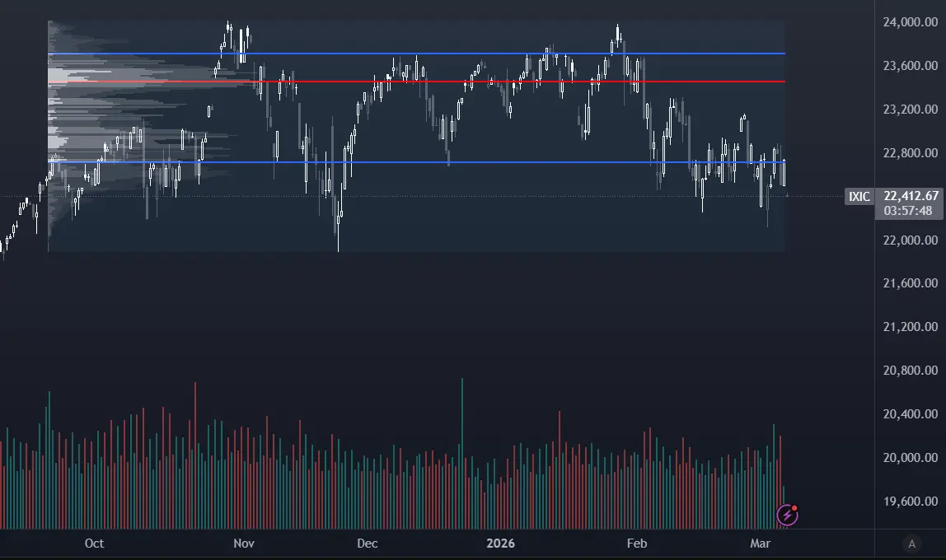Click the 24,000.00 price axis label
Image resolution: width=946 pixels, height=560 pixels.
(911, 22)
